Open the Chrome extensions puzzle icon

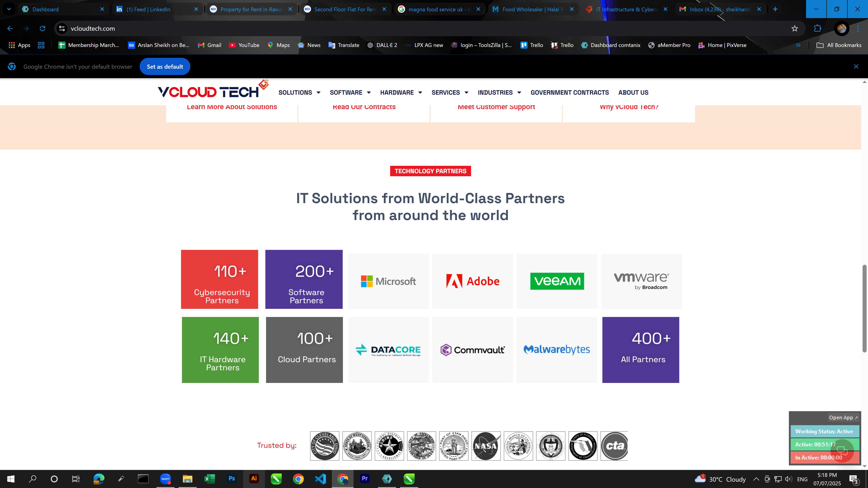(817, 29)
